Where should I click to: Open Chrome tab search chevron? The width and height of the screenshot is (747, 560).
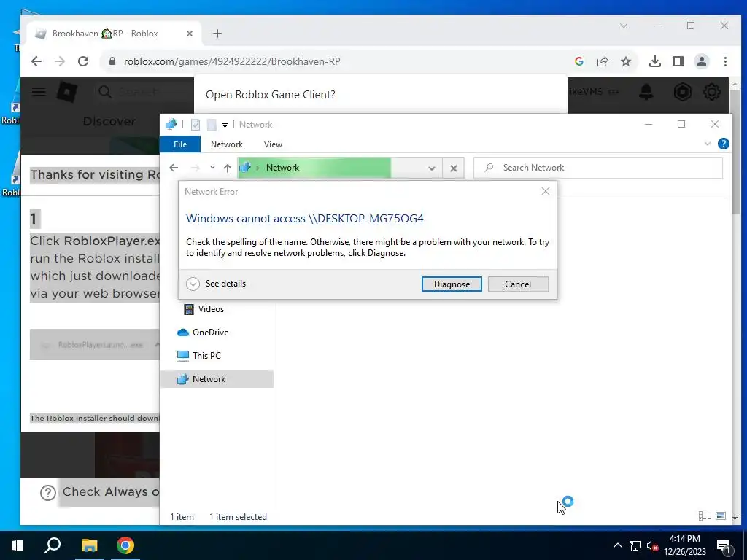pos(624,26)
